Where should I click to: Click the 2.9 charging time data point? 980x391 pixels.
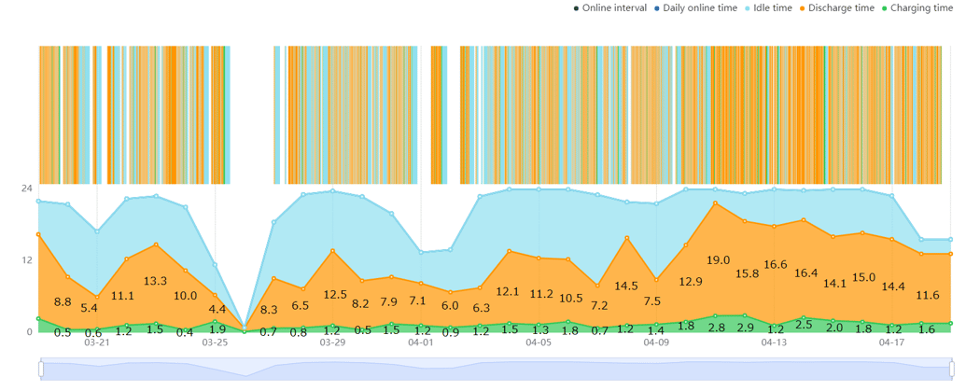point(745,315)
